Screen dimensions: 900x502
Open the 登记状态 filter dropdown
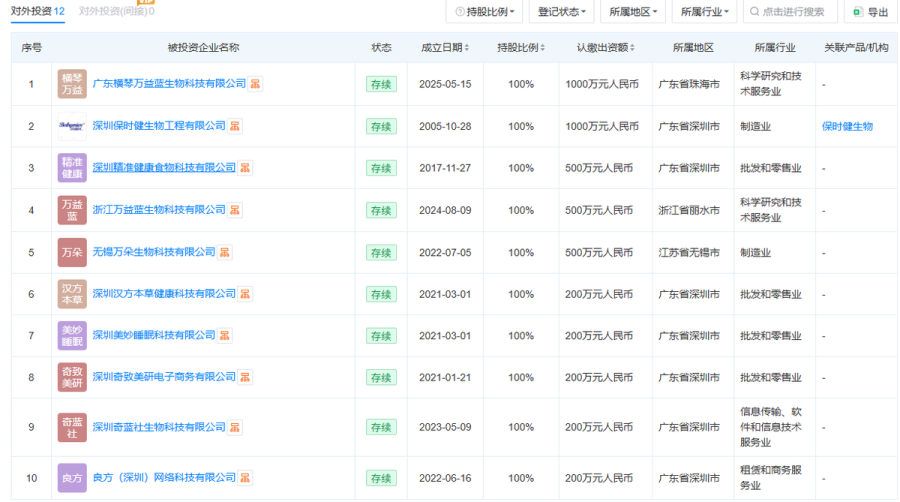coord(562,12)
